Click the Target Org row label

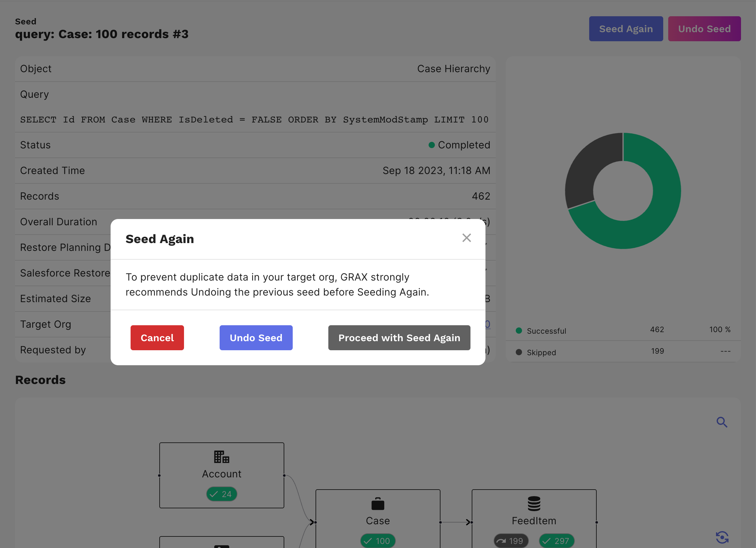coord(45,324)
